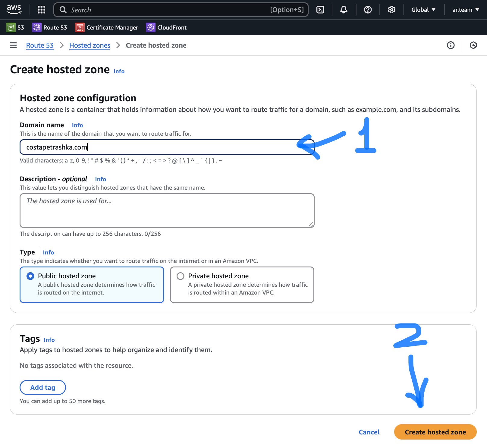Open the settings gear icon

coord(391,10)
